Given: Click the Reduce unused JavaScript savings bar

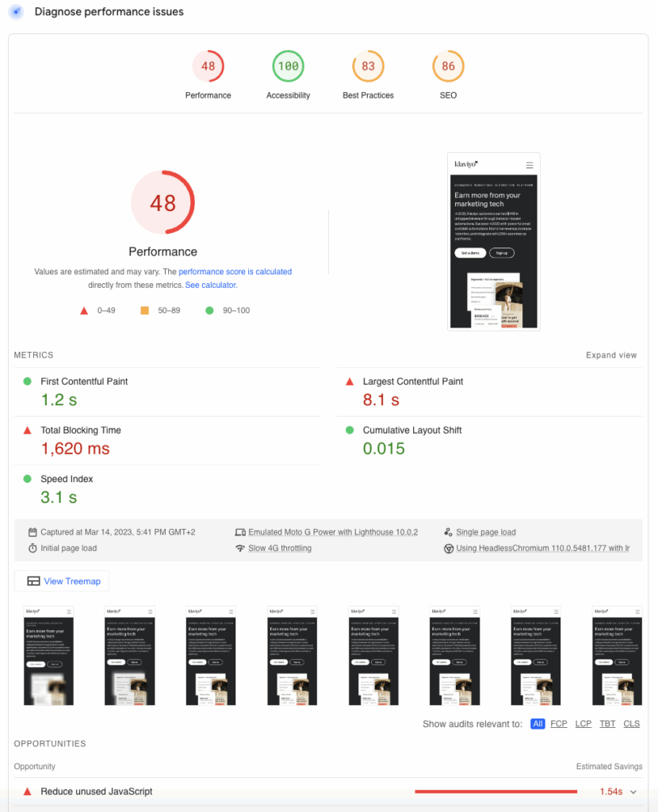Looking at the screenshot, I should pos(496,791).
